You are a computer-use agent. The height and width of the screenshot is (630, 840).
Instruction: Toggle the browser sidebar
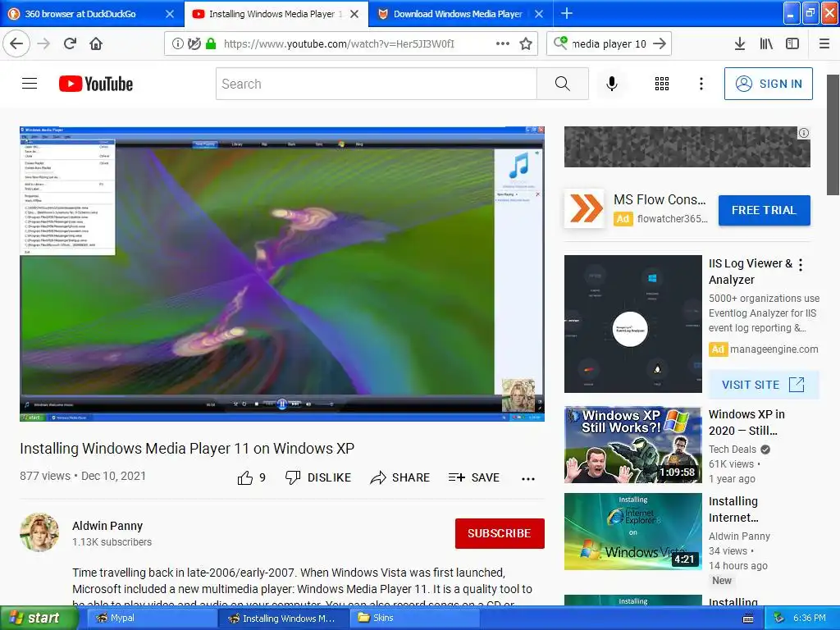792,43
